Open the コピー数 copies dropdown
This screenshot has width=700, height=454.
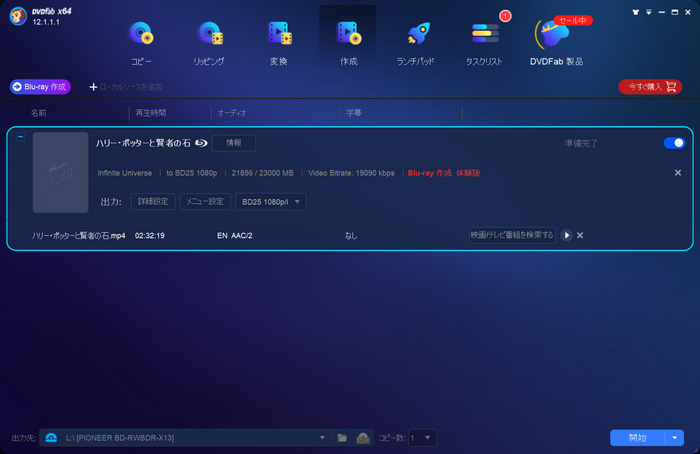[x=422, y=438]
